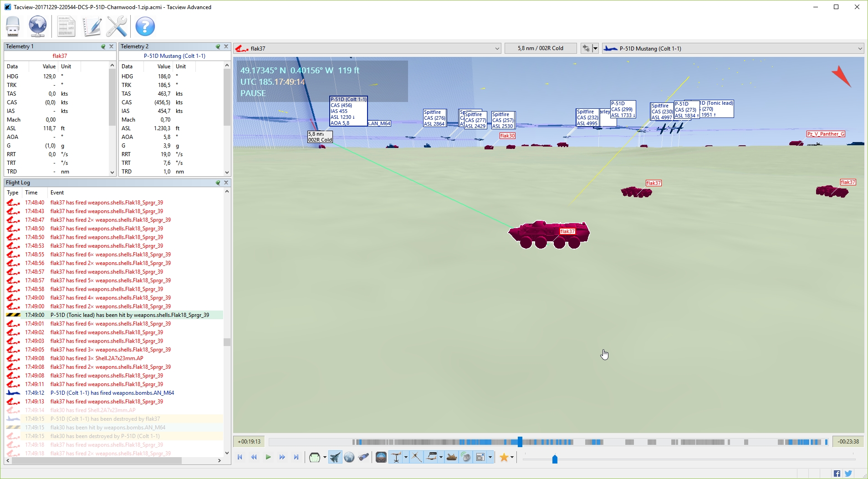868x479 pixels.
Task: Select flak30 fired 3× Shell.2A7x23mm.AP event
Action: [114, 358]
